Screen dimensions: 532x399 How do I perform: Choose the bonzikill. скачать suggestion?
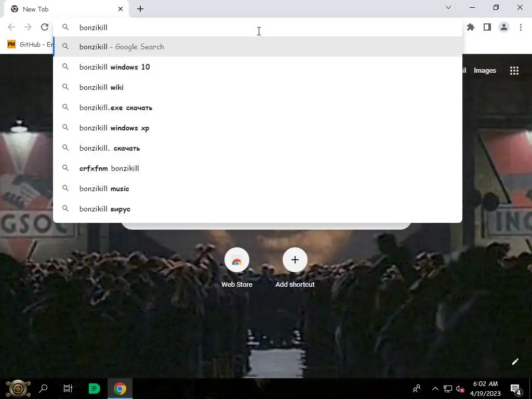(258, 148)
